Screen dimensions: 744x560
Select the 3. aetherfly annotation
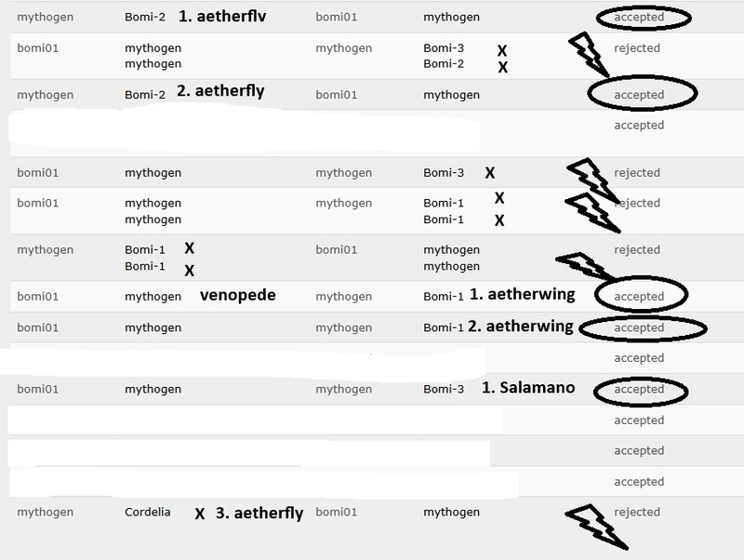(x=259, y=513)
